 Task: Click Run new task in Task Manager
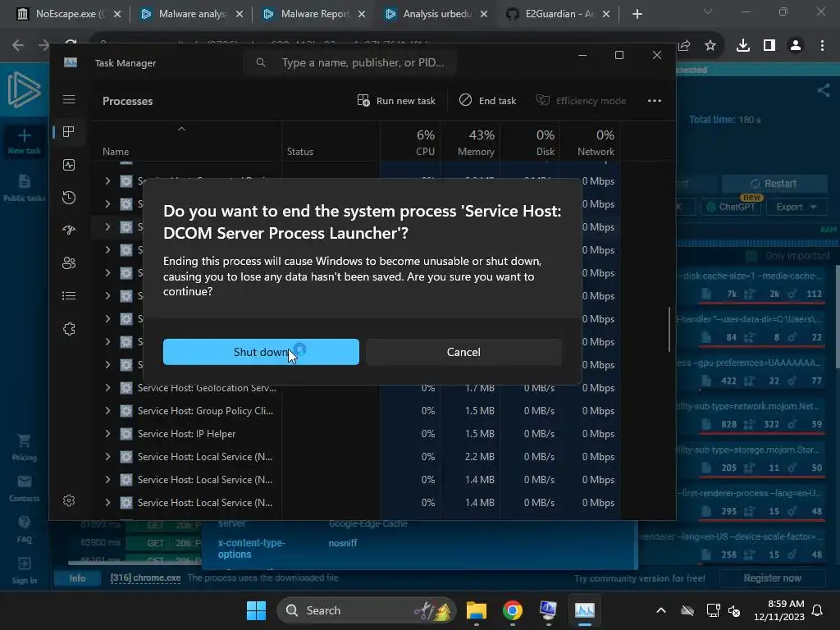point(396,101)
